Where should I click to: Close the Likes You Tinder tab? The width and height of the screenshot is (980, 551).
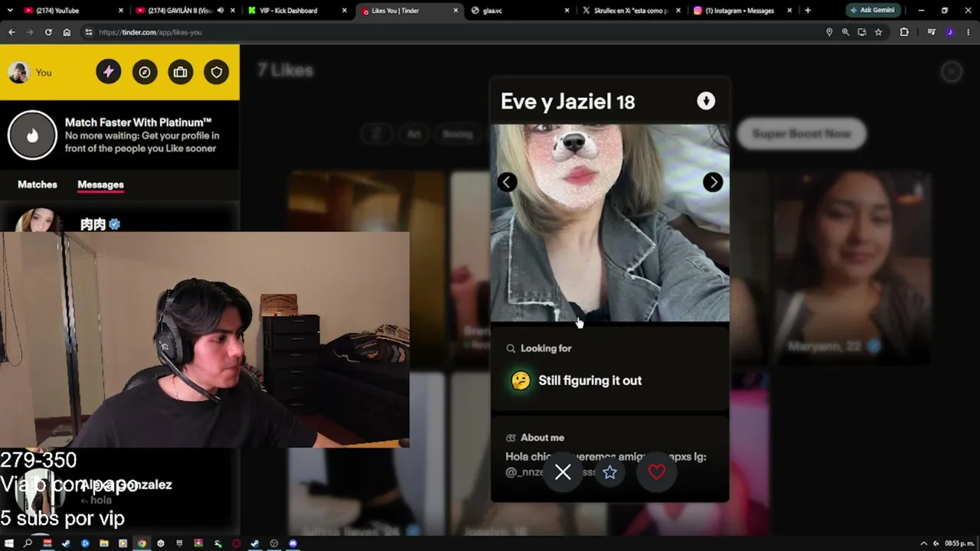point(456,11)
